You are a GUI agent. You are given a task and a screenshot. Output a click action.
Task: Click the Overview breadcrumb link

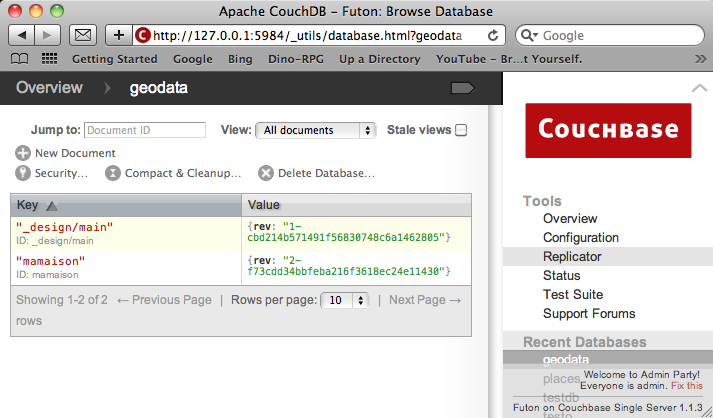[49, 88]
